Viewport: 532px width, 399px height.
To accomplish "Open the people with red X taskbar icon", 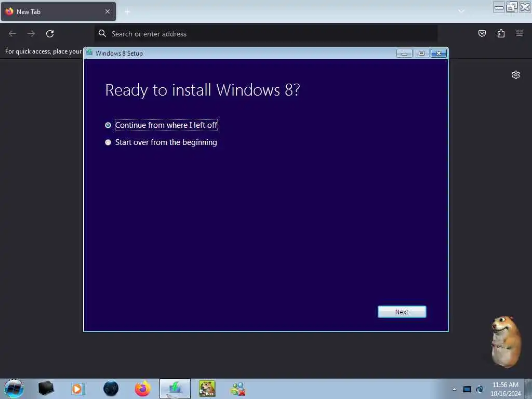I will 238,389.
